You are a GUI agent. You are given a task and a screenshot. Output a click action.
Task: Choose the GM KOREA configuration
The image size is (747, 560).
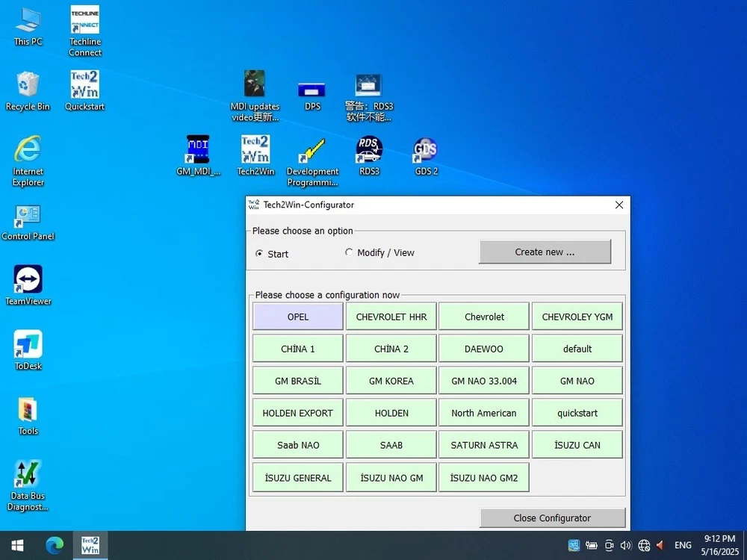[x=391, y=381]
